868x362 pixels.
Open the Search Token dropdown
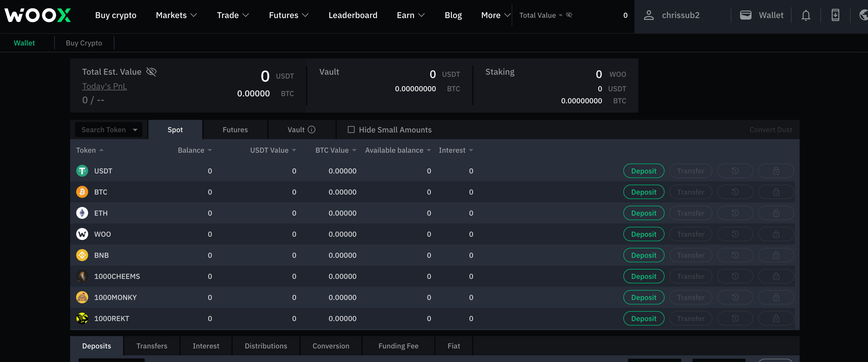(x=108, y=130)
